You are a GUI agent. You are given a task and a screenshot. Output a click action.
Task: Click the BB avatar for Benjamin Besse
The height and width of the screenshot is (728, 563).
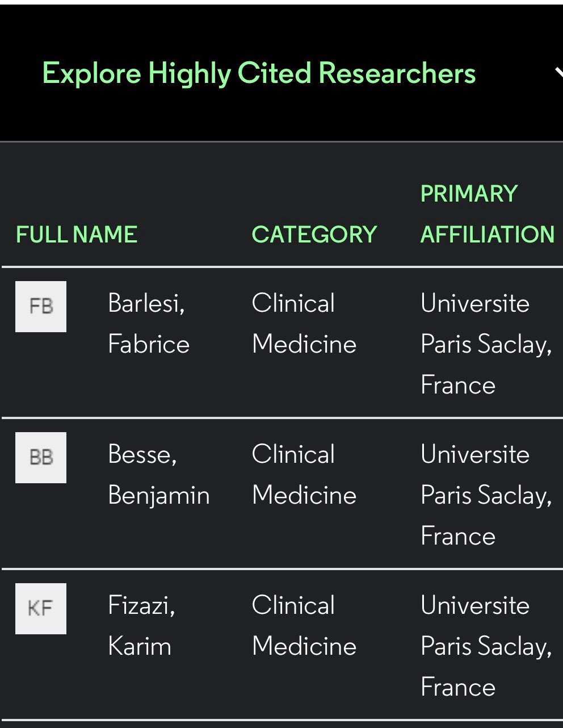[x=41, y=458]
